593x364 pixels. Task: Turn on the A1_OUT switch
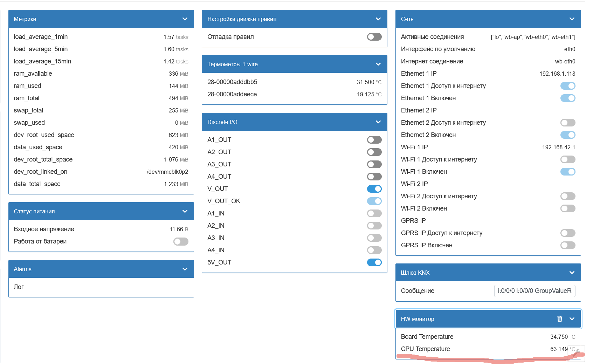coord(374,140)
